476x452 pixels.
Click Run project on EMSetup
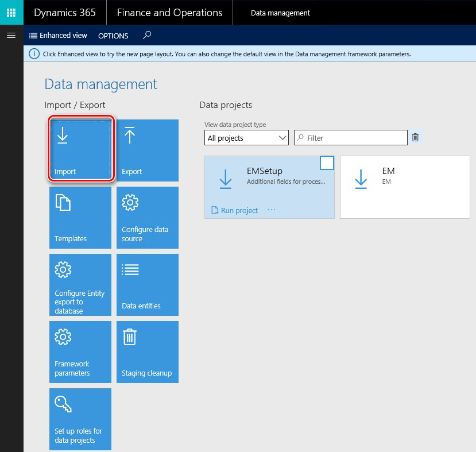[x=235, y=210]
